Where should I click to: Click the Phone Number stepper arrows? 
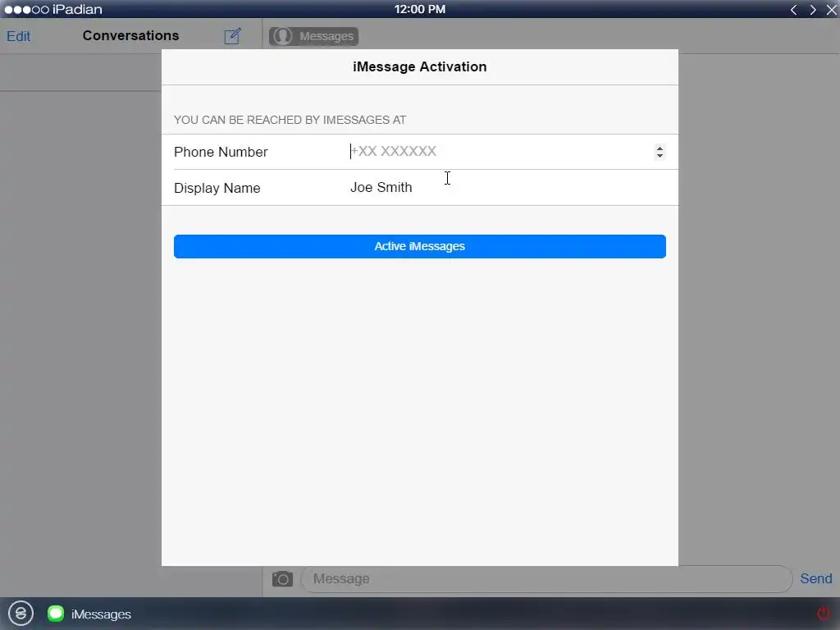660,152
